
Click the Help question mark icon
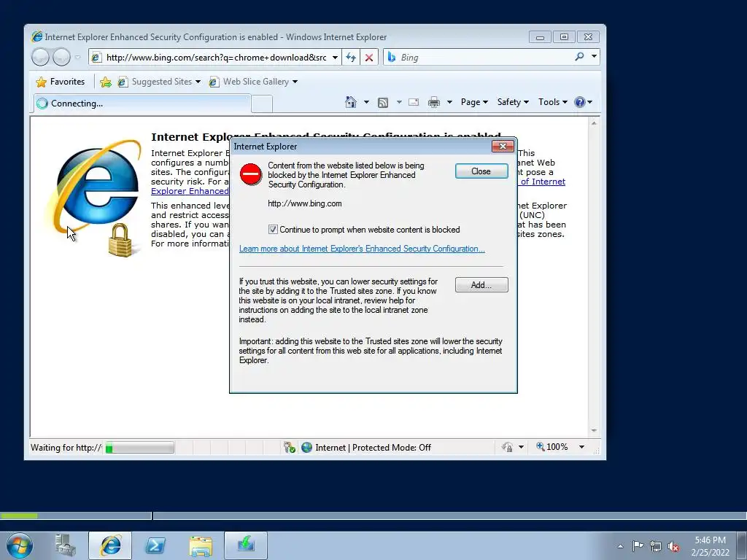579,102
